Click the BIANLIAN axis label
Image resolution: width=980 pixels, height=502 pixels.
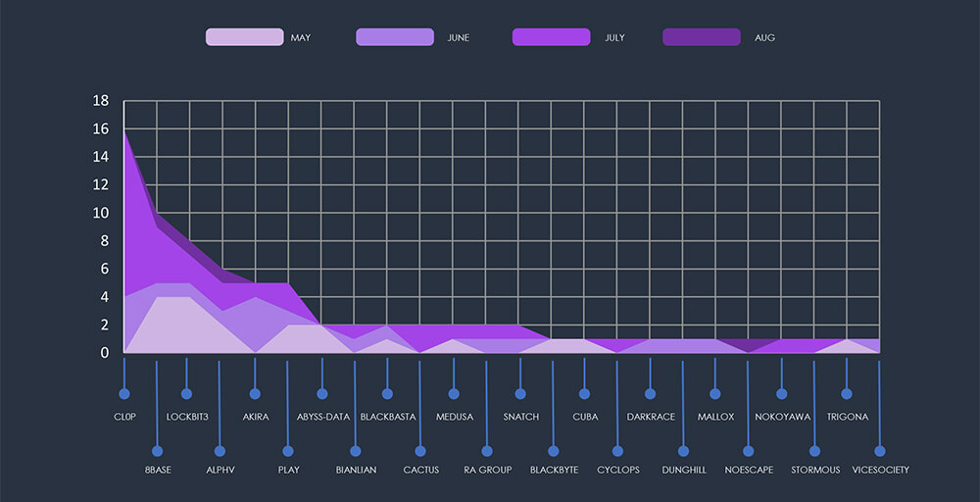point(357,470)
